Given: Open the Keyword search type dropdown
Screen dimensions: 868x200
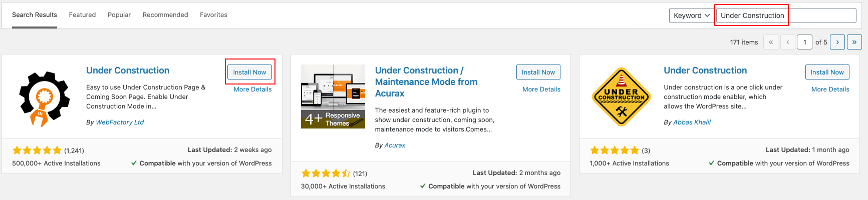Looking at the screenshot, I should 691,15.
